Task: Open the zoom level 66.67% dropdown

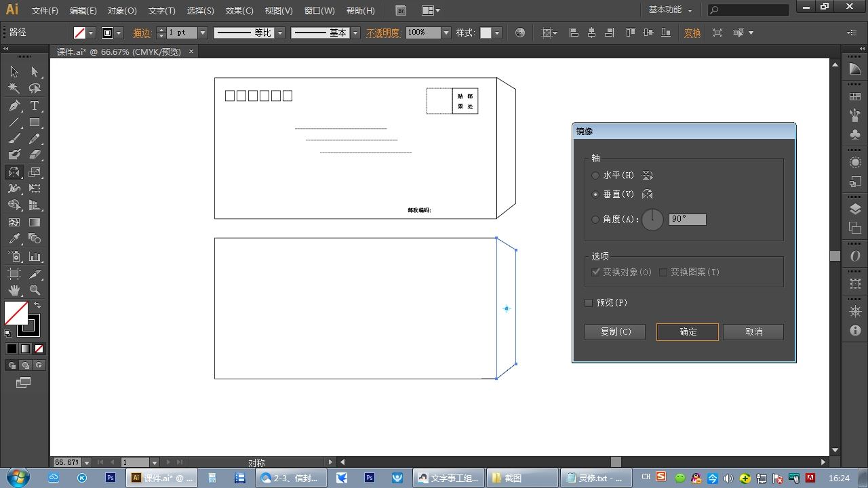Action: [x=87, y=462]
